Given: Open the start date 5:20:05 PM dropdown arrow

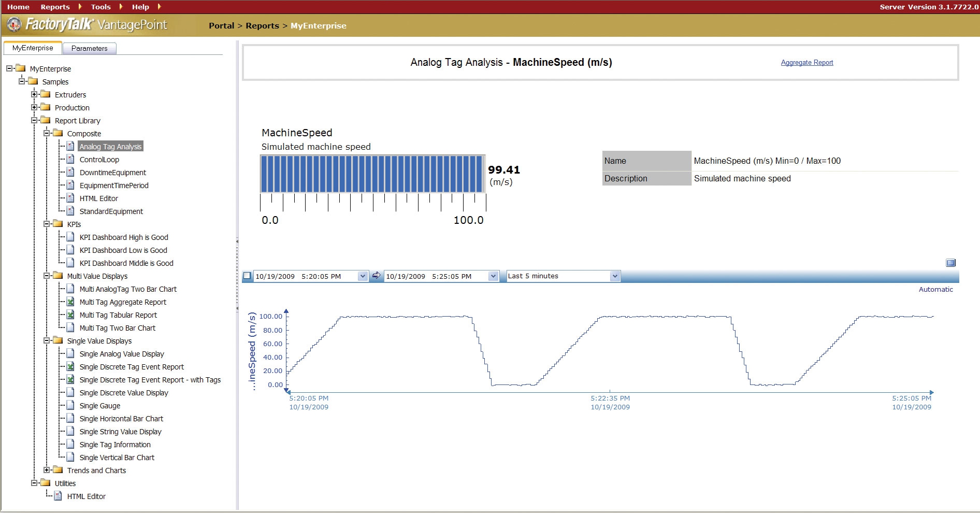Looking at the screenshot, I should point(363,276).
